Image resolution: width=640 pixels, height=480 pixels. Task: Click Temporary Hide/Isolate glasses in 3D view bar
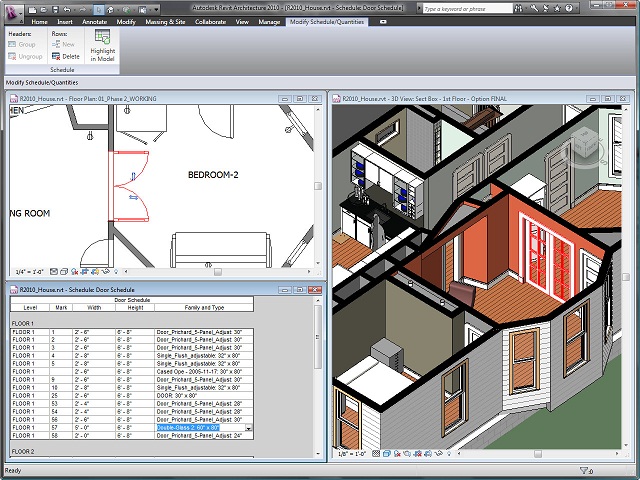(x=438, y=453)
